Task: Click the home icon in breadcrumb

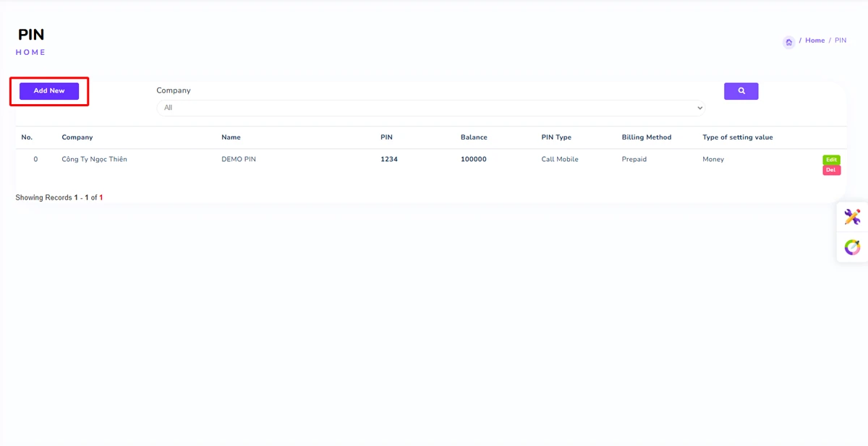Action: pyautogui.click(x=788, y=42)
